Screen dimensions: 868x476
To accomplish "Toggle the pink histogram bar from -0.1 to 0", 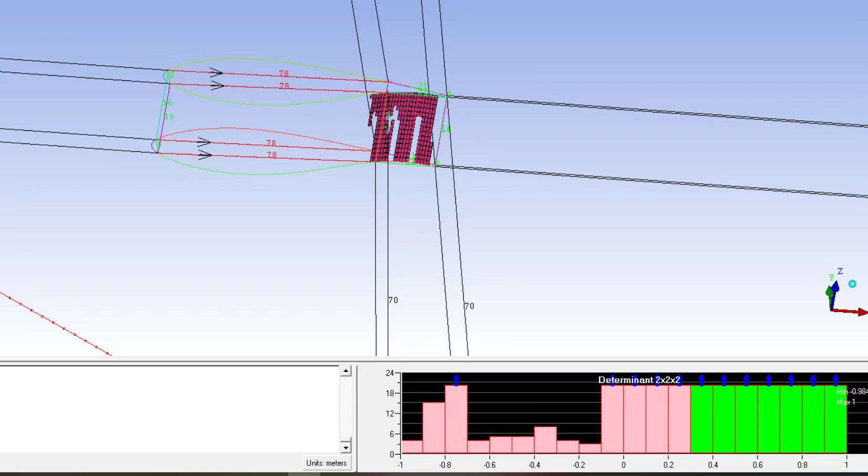I will pos(612,419).
